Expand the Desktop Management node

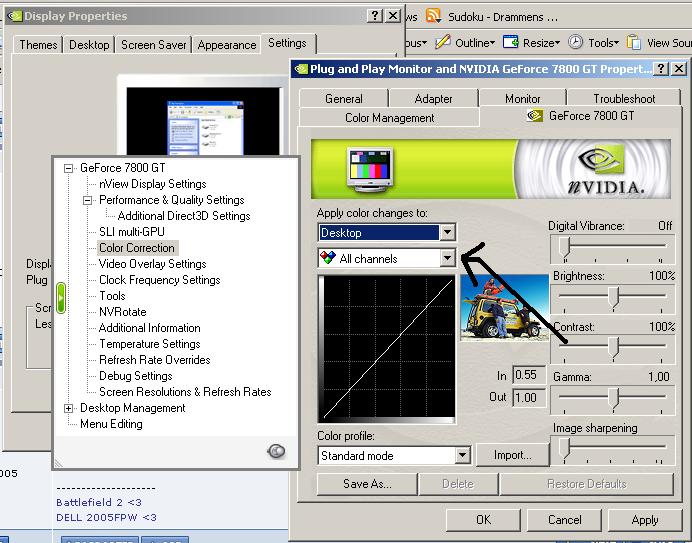pos(68,408)
